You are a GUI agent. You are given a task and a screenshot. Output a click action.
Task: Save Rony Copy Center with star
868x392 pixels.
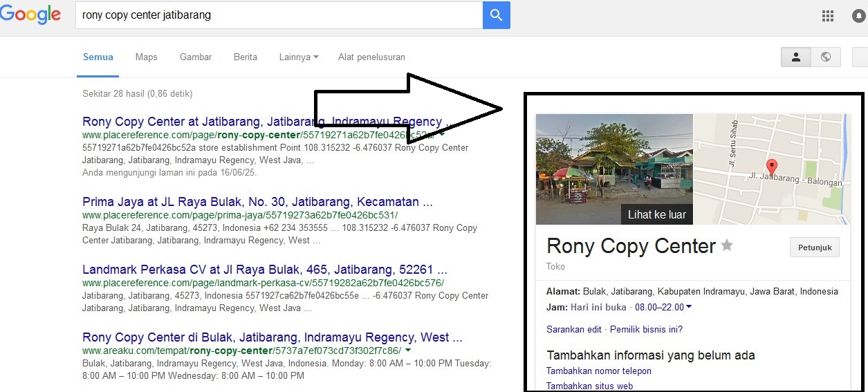(727, 245)
